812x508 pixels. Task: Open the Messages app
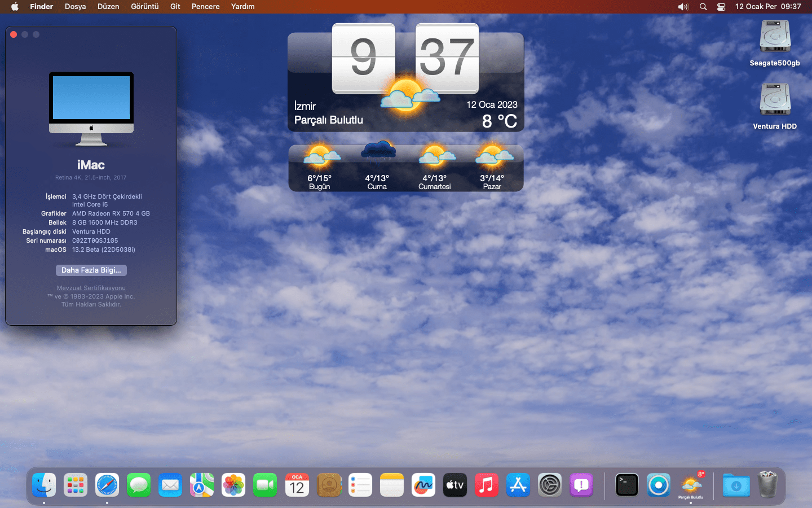[139, 485]
